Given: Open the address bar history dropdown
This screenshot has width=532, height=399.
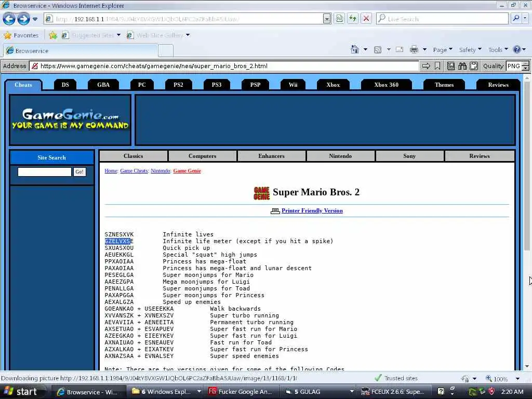Looking at the screenshot, I should coord(327,19).
